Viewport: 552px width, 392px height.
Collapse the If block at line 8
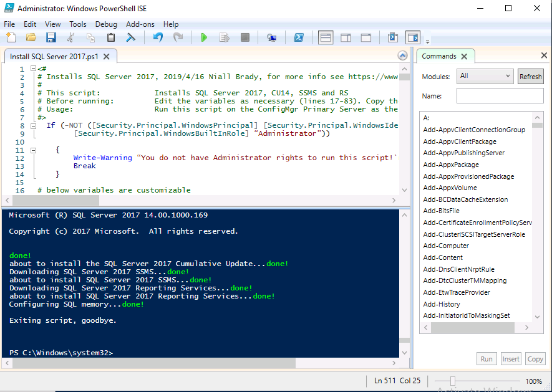pos(33,126)
